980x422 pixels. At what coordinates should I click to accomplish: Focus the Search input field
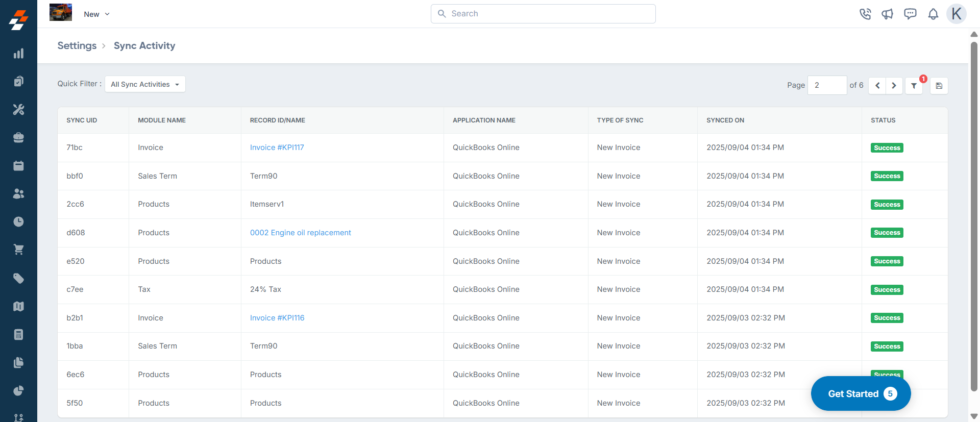[543, 14]
